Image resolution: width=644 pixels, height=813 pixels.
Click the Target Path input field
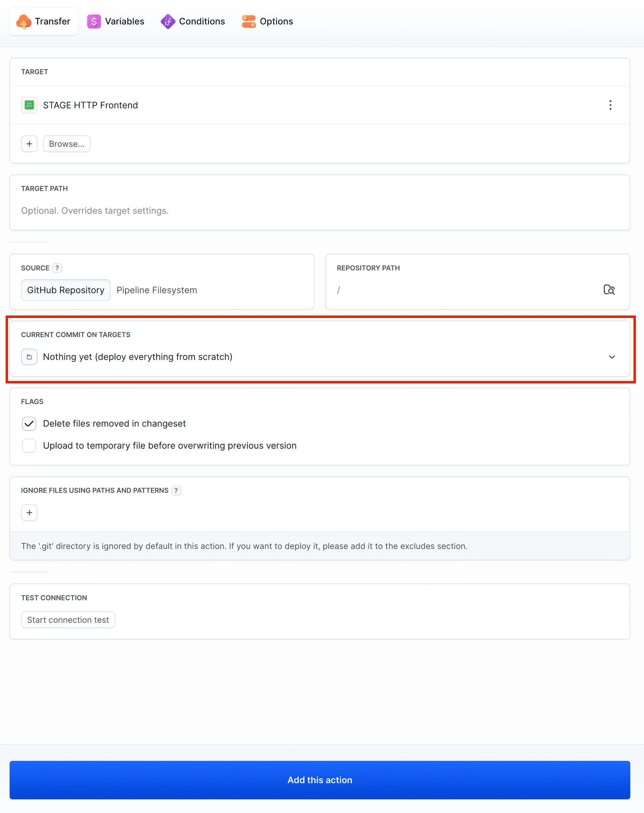(x=319, y=211)
